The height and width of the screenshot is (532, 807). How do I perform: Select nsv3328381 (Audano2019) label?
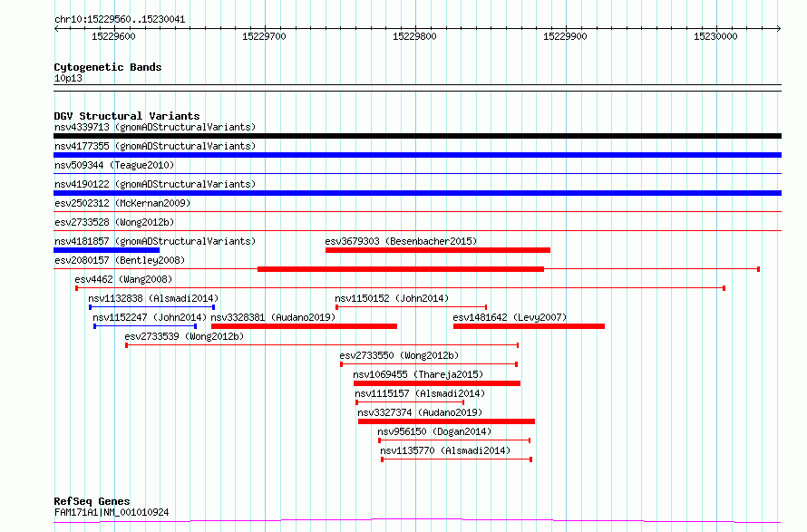273,317
